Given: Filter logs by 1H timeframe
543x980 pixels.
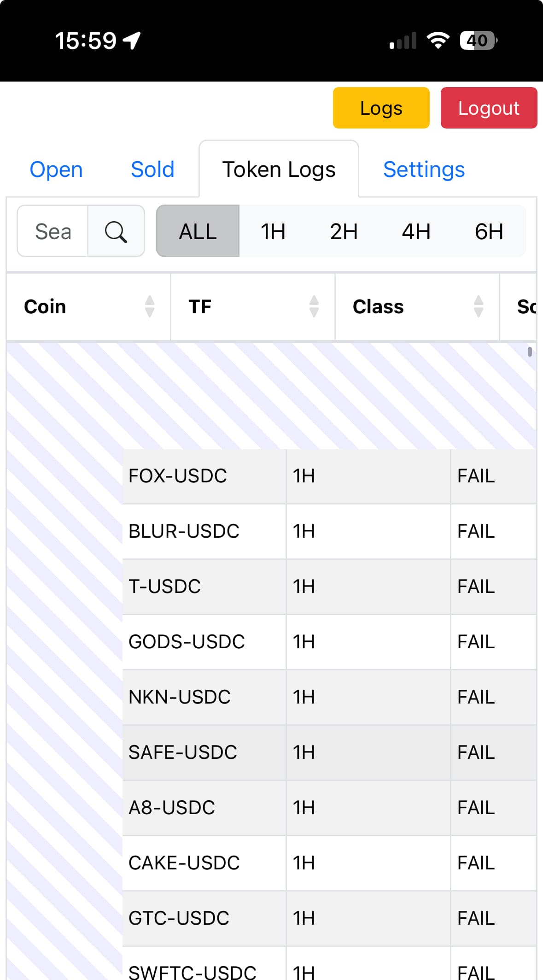Looking at the screenshot, I should tap(273, 231).
